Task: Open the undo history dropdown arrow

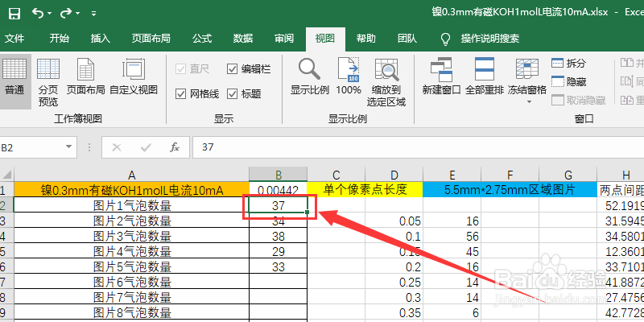Action: tap(50, 14)
